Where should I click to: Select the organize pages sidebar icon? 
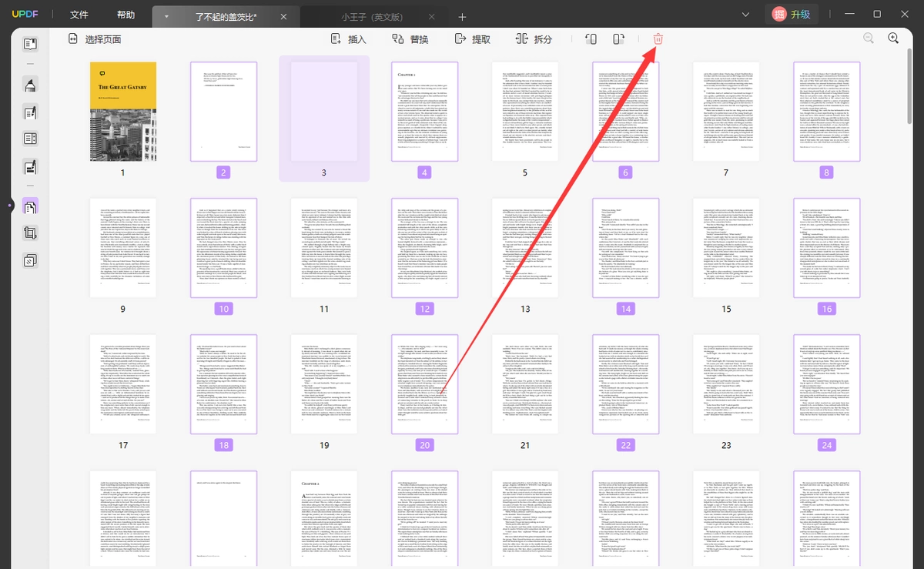pyautogui.click(x=30, y=206)
